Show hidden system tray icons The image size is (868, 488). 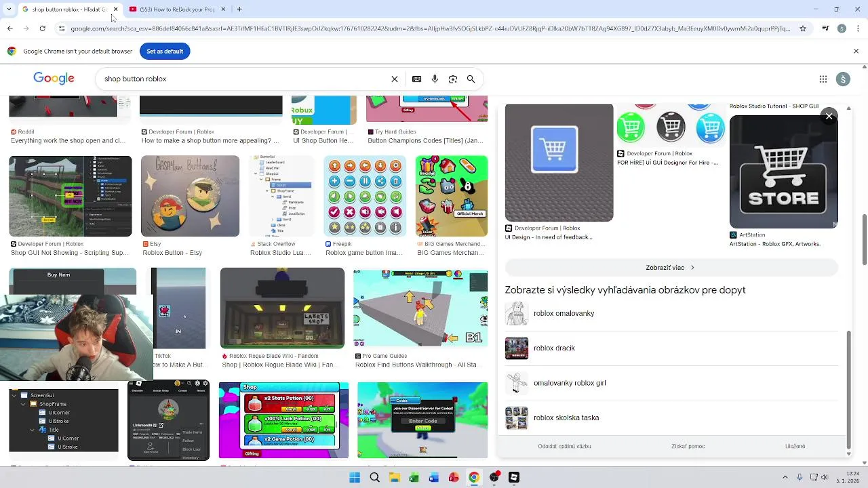pos(785,478)
